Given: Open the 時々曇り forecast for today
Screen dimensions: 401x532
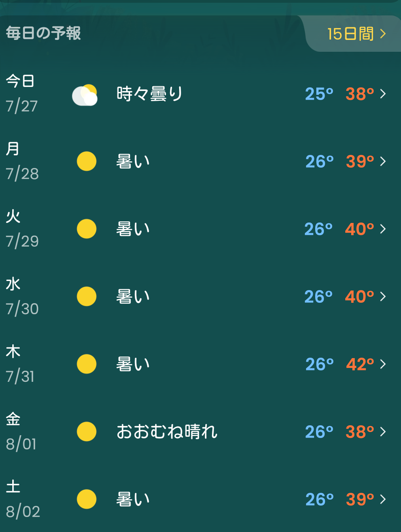Looking at the screenshot, I should click(149, 94).
